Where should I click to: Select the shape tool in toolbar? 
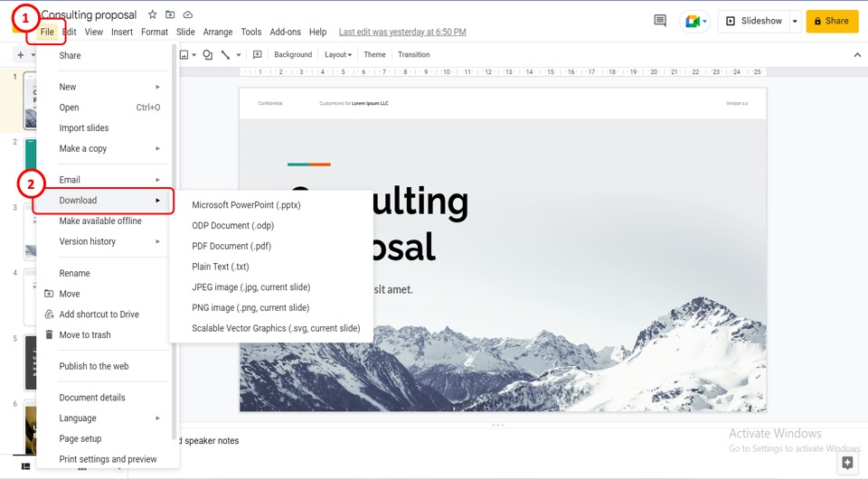click(207, 55)
